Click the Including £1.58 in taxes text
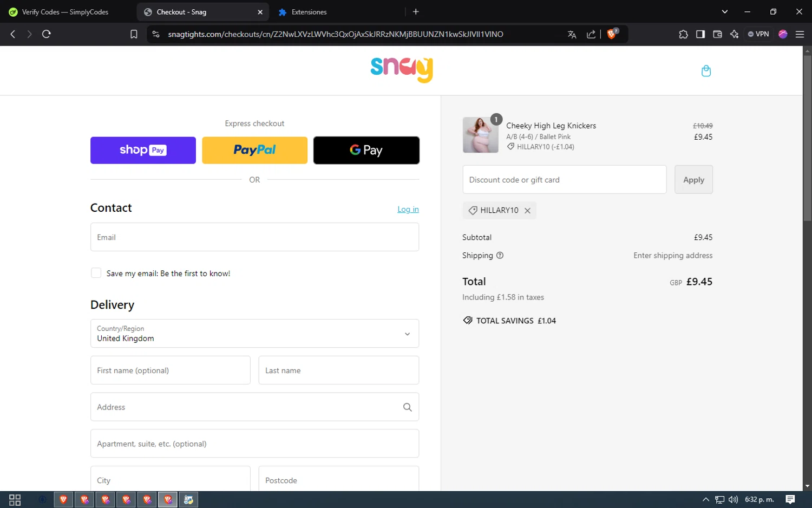The height and width of the screenshot is (508, 812). pos(503,297)
